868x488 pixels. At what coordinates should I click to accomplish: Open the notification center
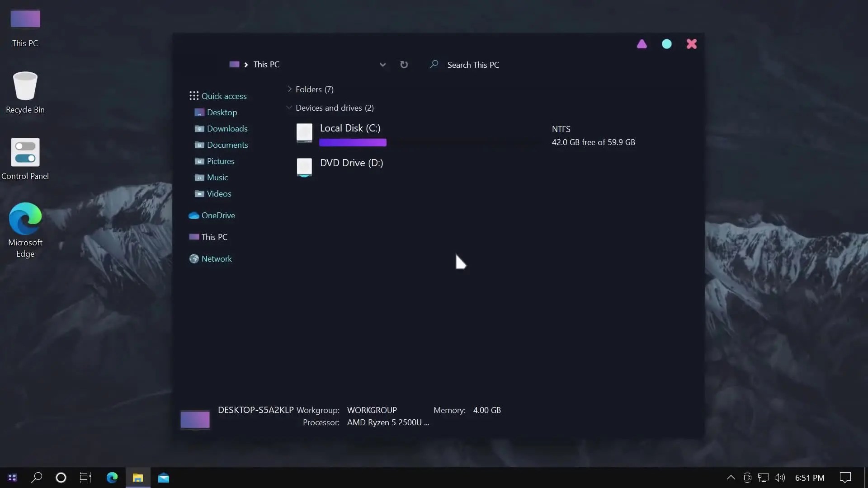point(845,478)
